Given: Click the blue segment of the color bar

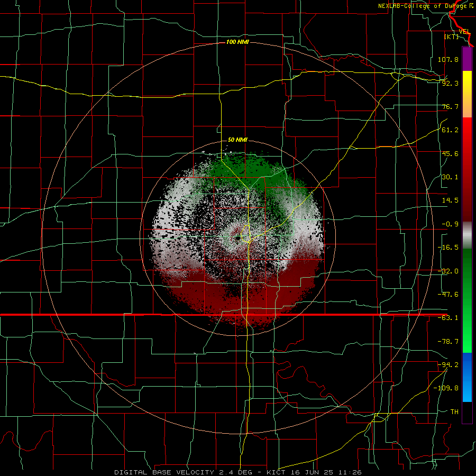Looking at the screenshot, I should (467, 377).
